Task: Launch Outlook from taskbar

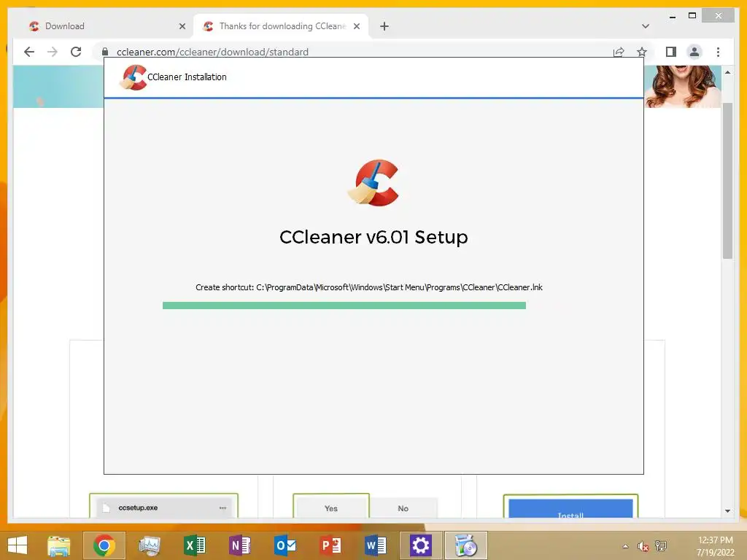Action: 285,545
